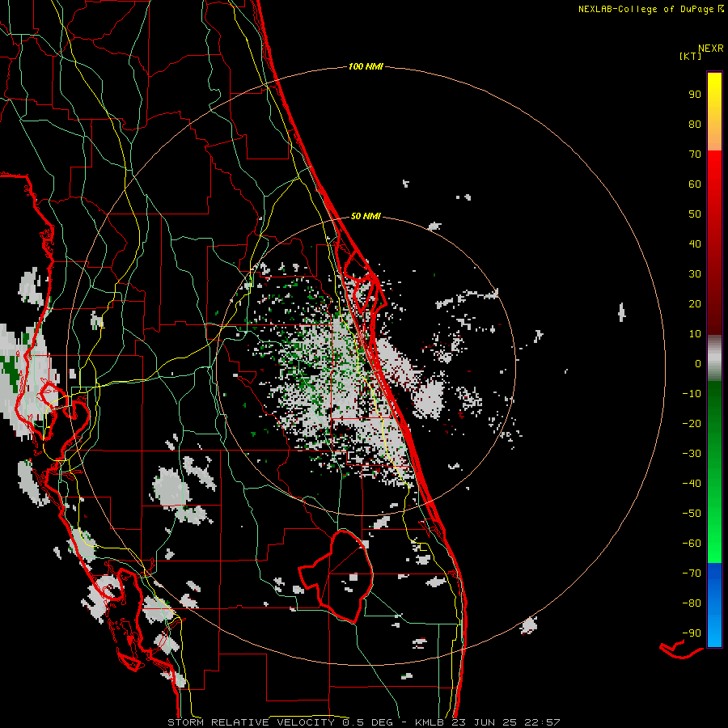Screen dimensions: 728x728
Task: Click the 100 NMI range ring label
Action: 366,67
